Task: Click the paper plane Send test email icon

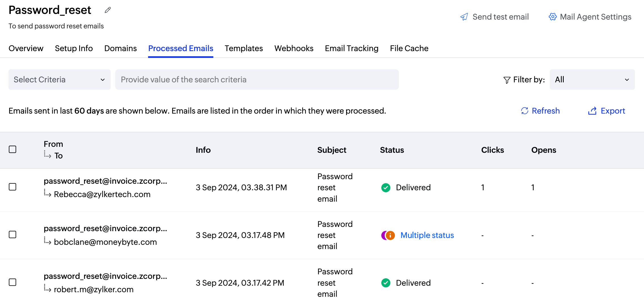Action: click(464, 17)
